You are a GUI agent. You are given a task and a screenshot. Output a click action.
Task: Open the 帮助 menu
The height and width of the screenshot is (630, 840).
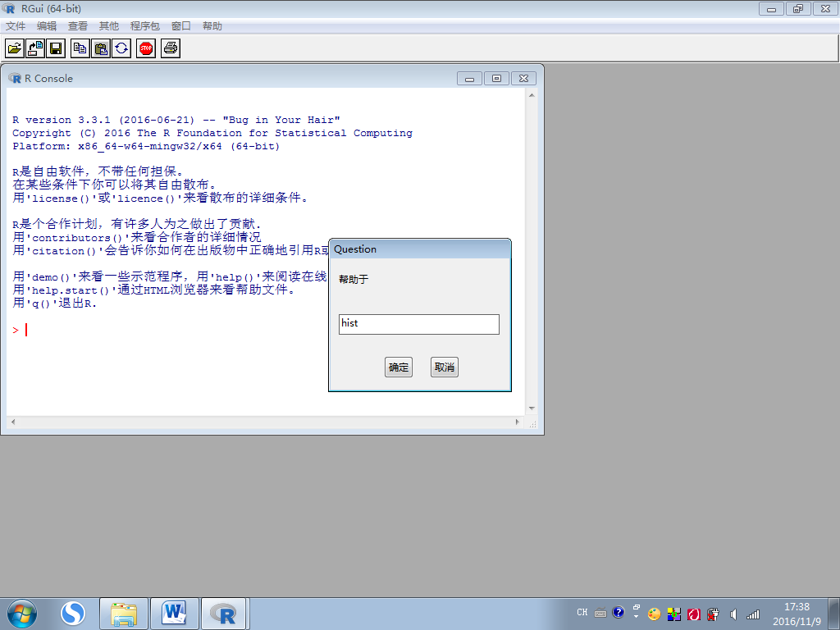[x=212, y=25]
